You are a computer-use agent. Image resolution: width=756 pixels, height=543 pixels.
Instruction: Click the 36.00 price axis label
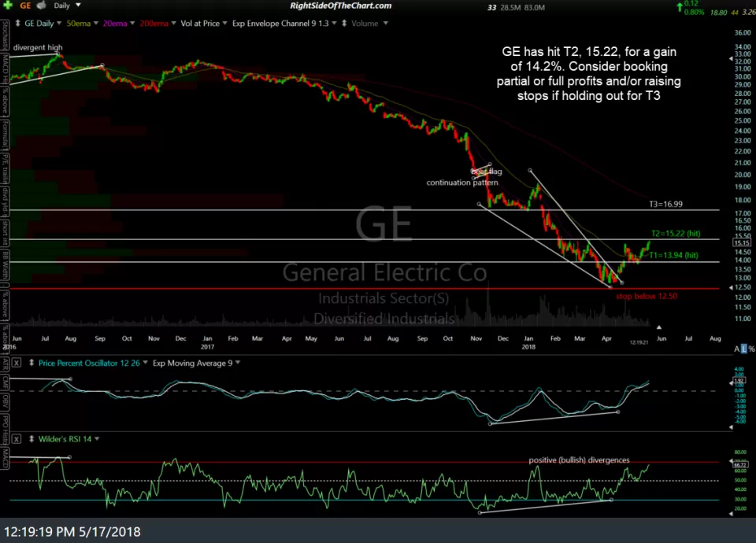click(x=743, y=33)
